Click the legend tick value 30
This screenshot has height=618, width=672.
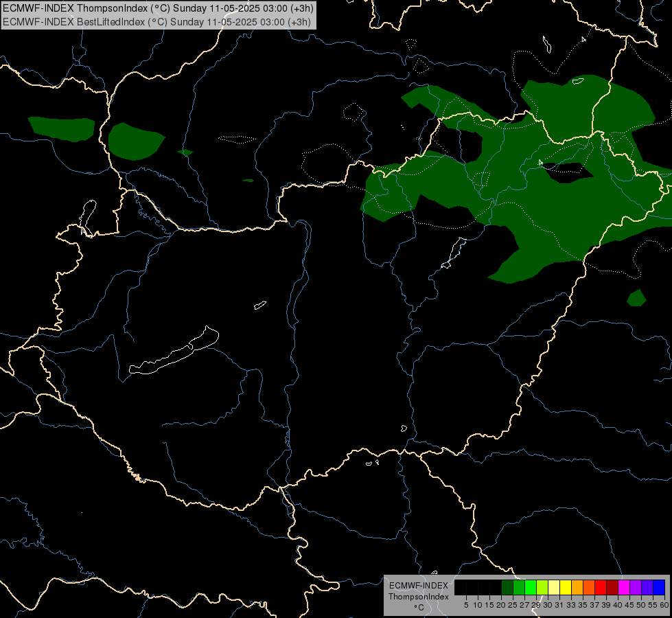548,605
